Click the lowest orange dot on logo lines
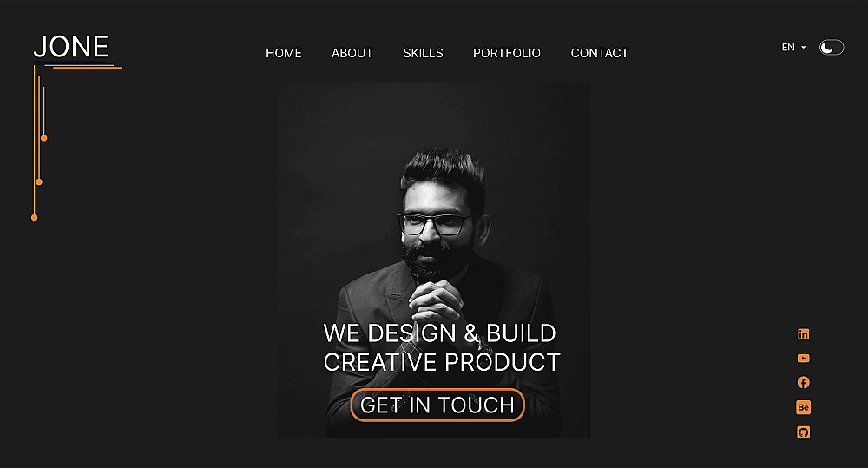The width and height of the screenshot is (868, 468). [35, 218]
